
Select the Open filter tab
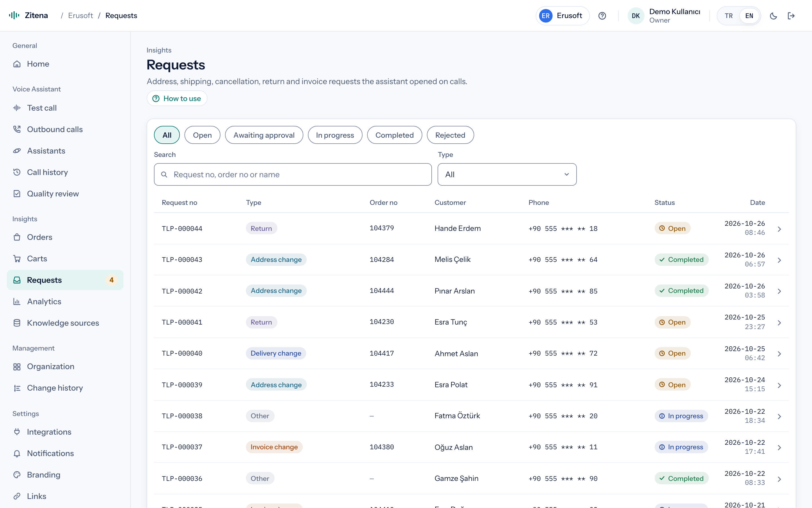(x=202, y=135)
